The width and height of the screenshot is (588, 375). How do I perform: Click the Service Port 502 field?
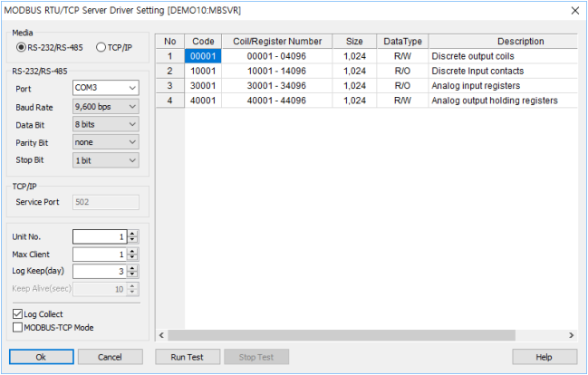point(106,202)
